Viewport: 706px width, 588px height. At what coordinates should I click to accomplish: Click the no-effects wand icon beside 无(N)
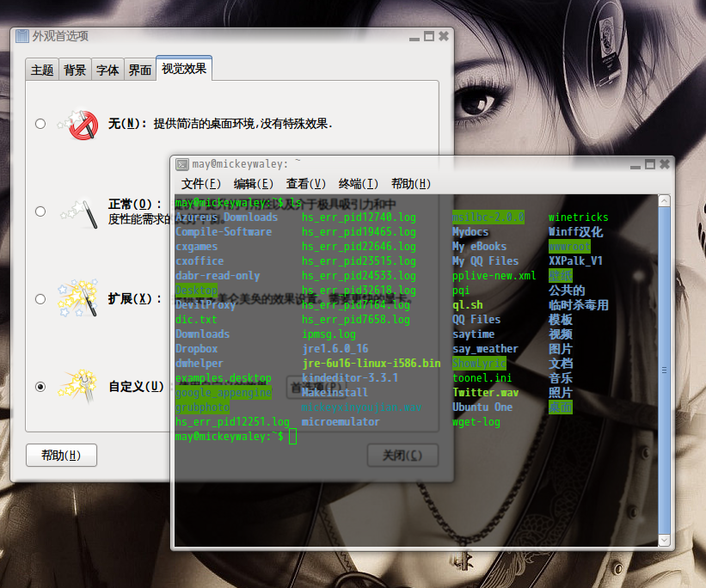pos(78,124)
